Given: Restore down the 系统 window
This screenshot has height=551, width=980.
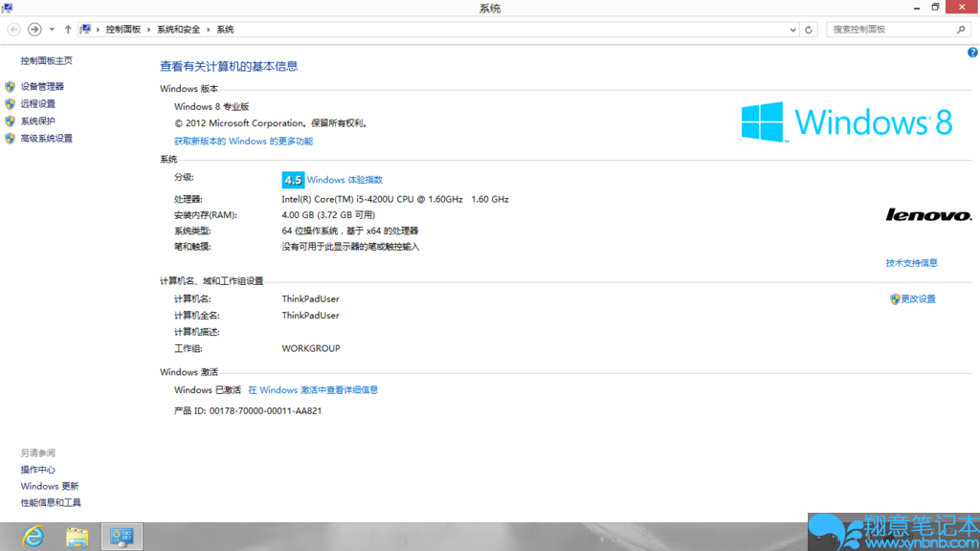Looking at the screenshot, I should click(x=935, y=8).
